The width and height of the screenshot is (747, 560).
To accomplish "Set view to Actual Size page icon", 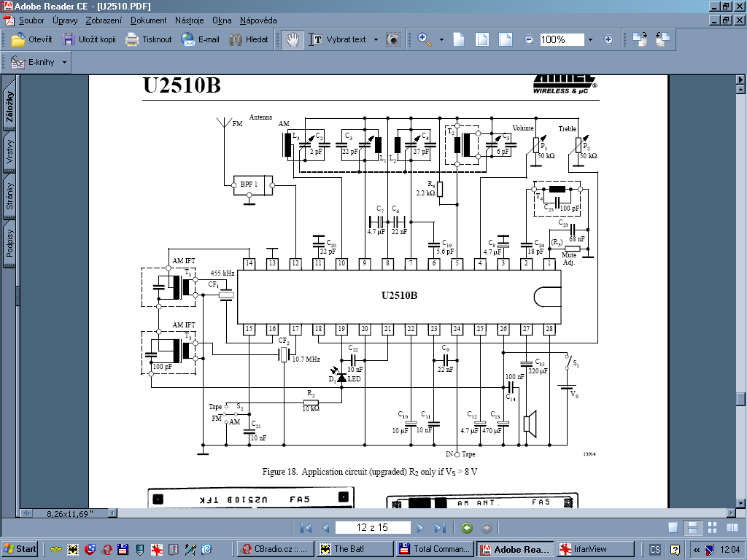I will coord(459,39).
